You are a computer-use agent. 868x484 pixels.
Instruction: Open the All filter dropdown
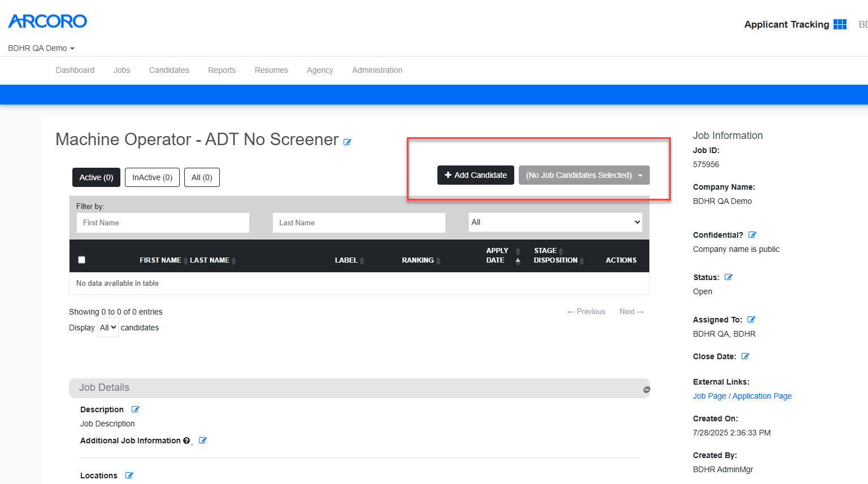tap(555, 222)
